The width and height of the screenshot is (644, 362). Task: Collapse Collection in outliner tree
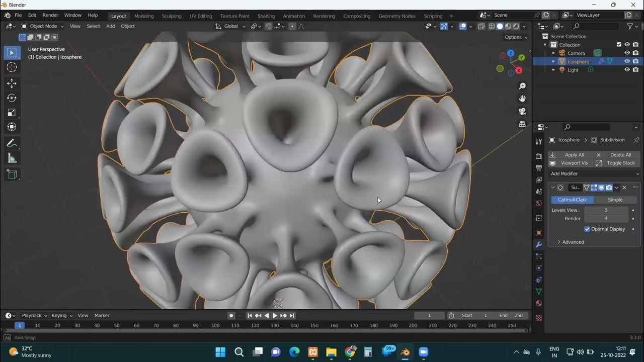tap(545, 45)
